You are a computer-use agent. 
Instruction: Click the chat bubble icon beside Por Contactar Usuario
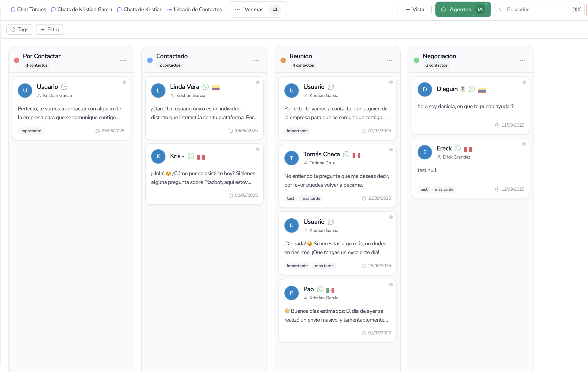click(64, 87)
